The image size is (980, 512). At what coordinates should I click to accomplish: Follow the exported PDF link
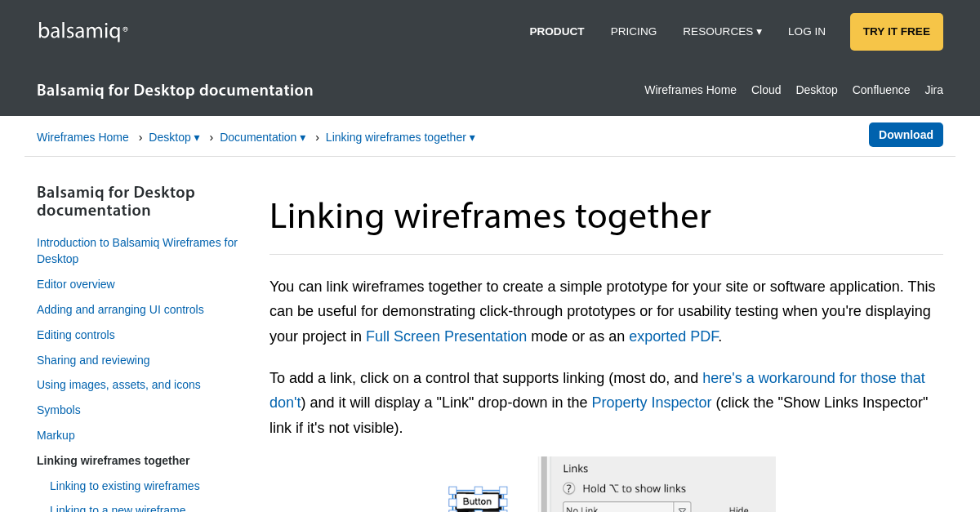point(673,336)
